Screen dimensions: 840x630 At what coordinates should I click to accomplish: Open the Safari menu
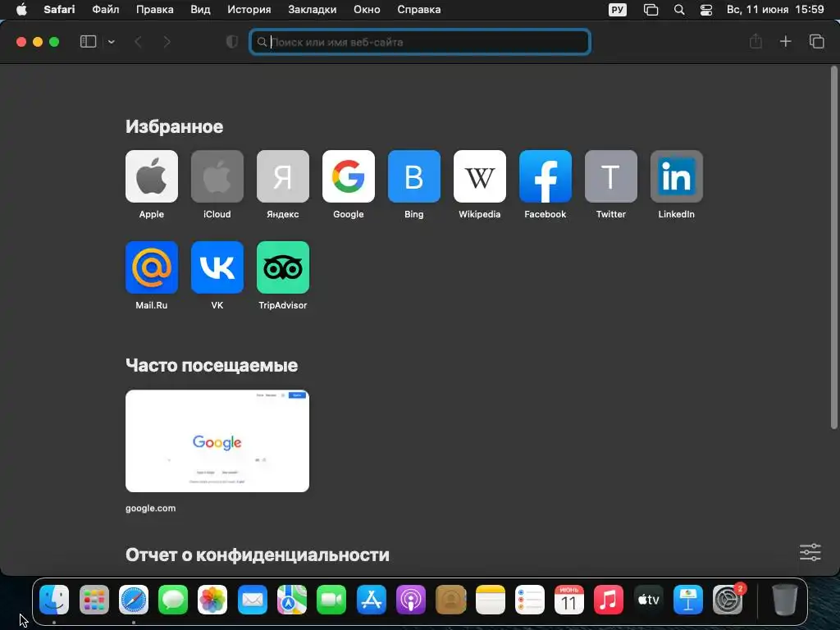pyautogui.click(x=59, y=10)
